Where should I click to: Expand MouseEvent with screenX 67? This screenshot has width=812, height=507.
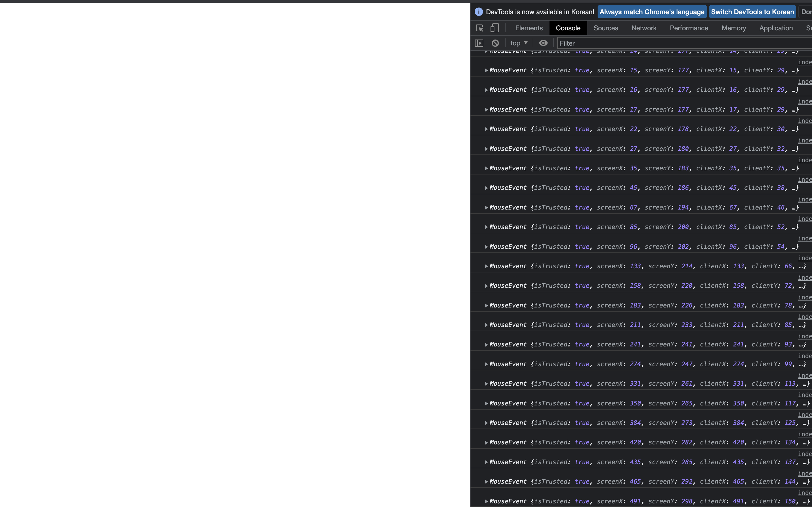point(486,208)
